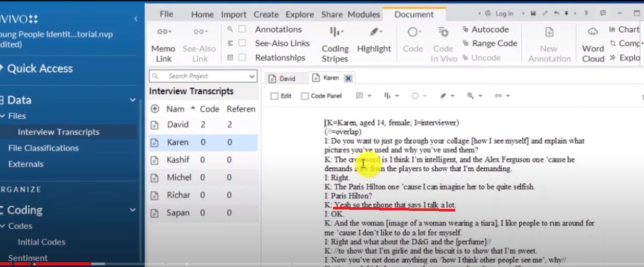Enable the See-Also Links checkbox

[x=242, y=43]
